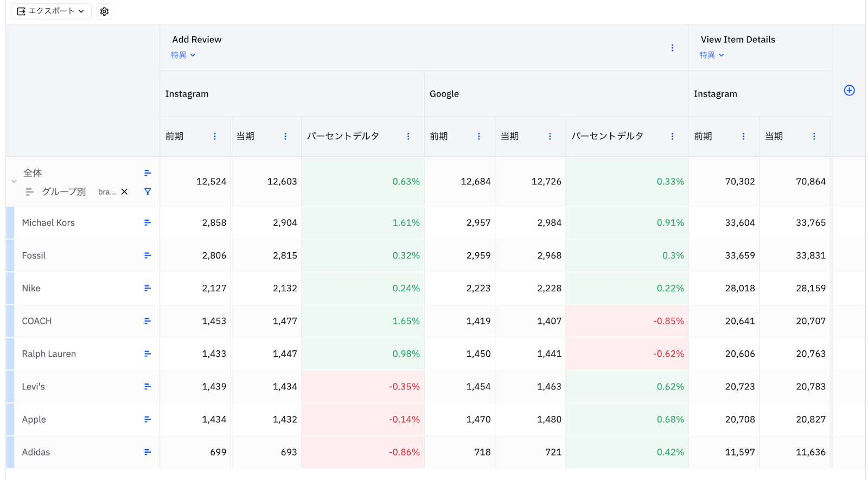
Task: Open the settings gear next to Export
Action: [x=104, y=11]
